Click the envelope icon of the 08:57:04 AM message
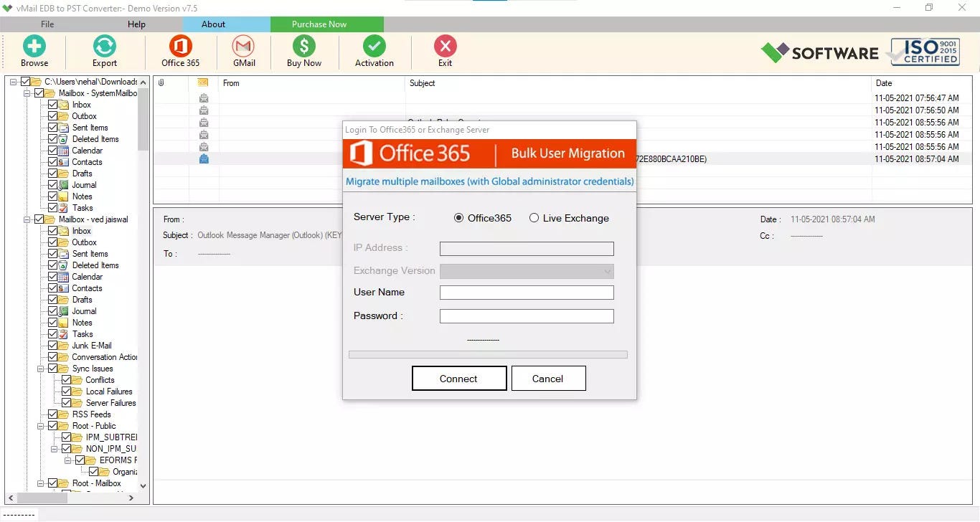The width and height of the screenshot is (980, 522). coord(204,159)
